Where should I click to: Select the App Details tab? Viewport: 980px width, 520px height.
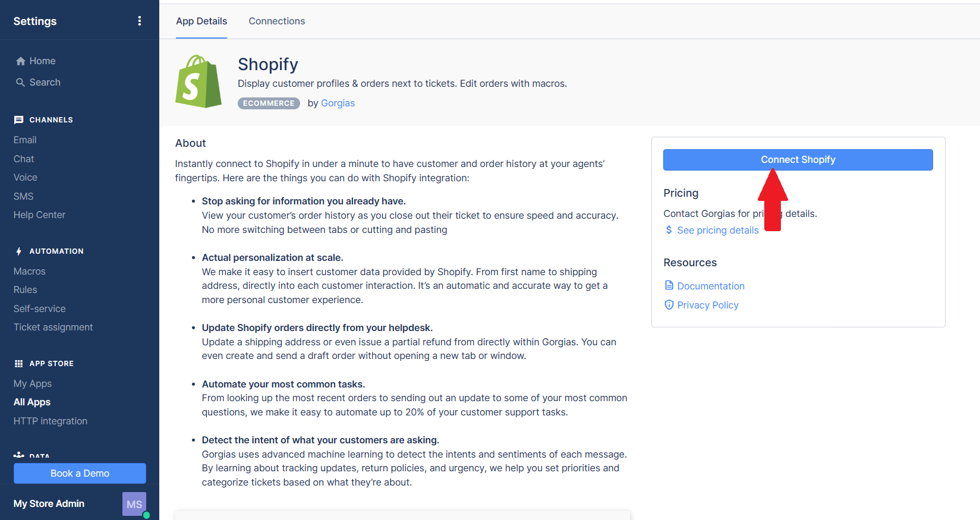click(201, 21)
